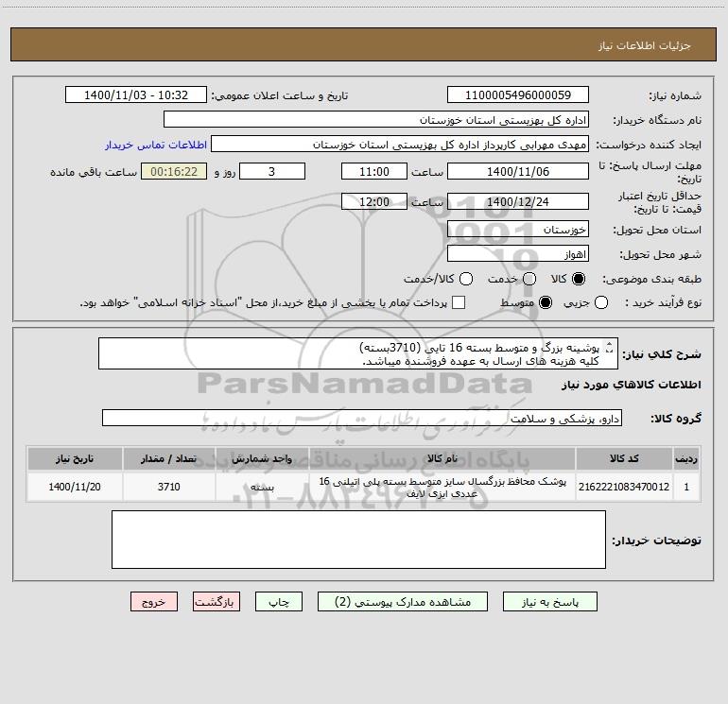Click the تعداد / مقدار column header
Screen dimensions: 728x704
tap(168, 458)
